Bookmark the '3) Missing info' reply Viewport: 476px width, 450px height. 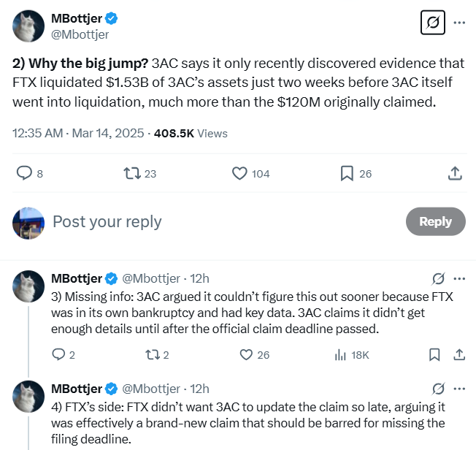pyautogui.click(x=434, y=354)
